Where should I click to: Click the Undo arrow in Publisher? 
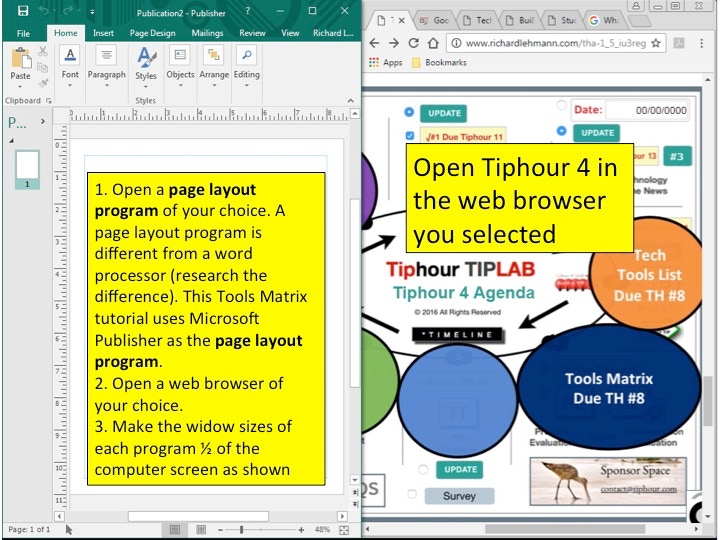tap(45, 11)
